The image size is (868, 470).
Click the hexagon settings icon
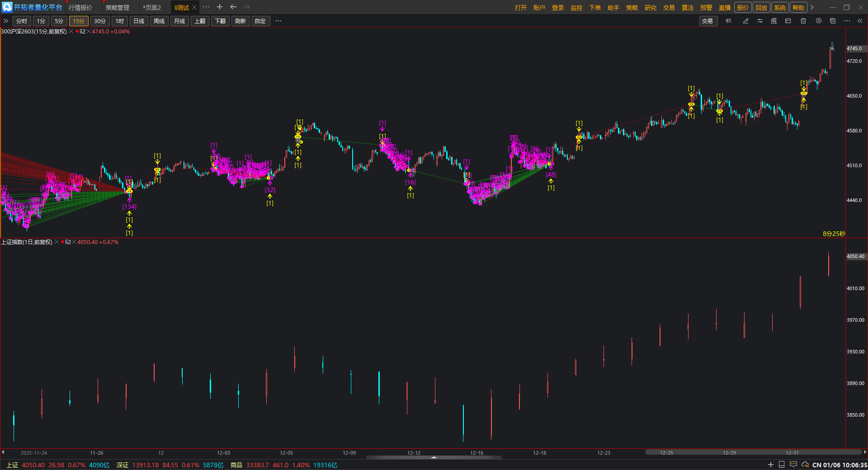pos(819,21)
